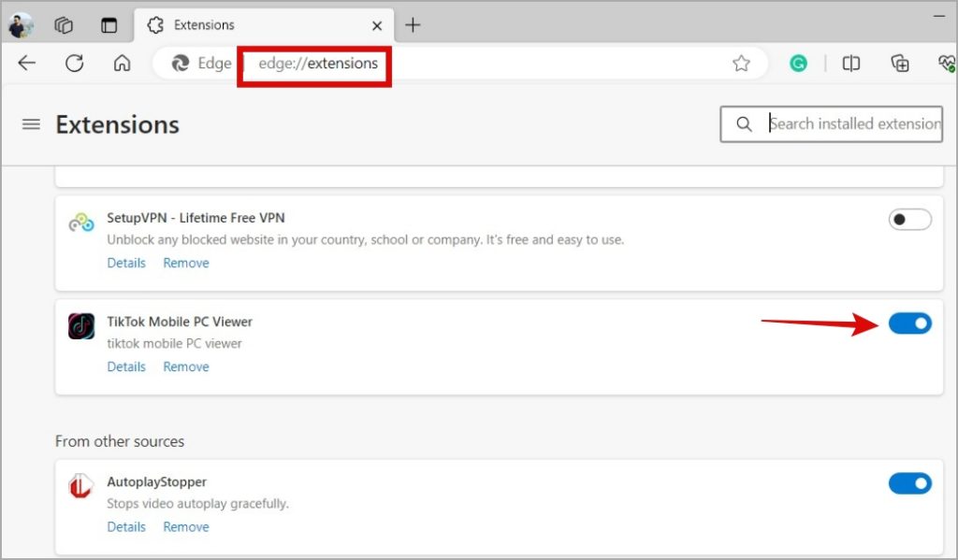Image resolution: width=958 pixels, height=560 pixels.
Task: Click the 'AutoplayStopper' title text
Action: tap(156, 481)
